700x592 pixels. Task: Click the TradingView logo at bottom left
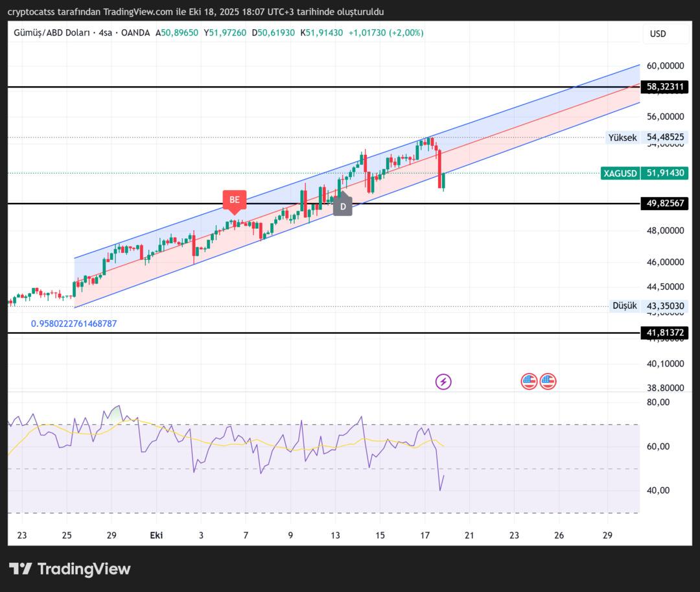tap(70, 569)
